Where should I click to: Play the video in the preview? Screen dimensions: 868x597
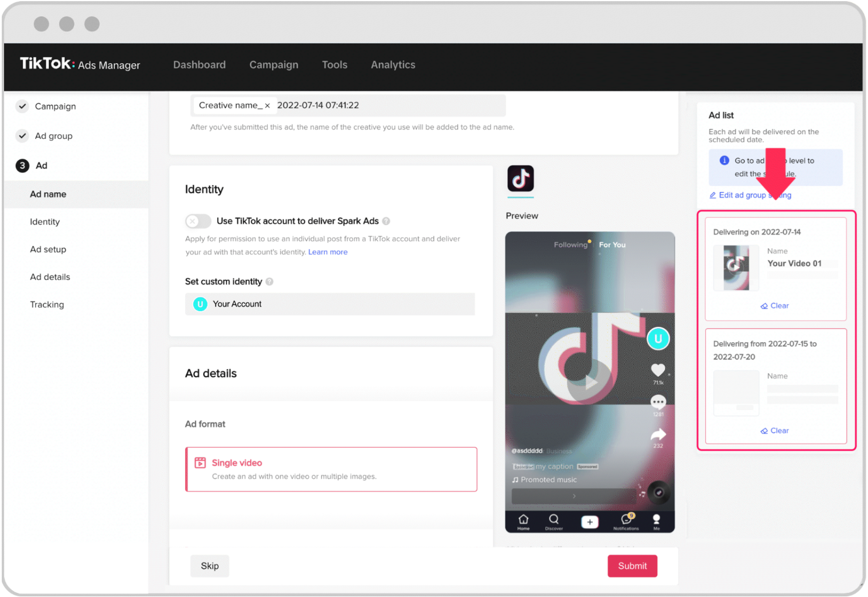[x=590, y=382]
